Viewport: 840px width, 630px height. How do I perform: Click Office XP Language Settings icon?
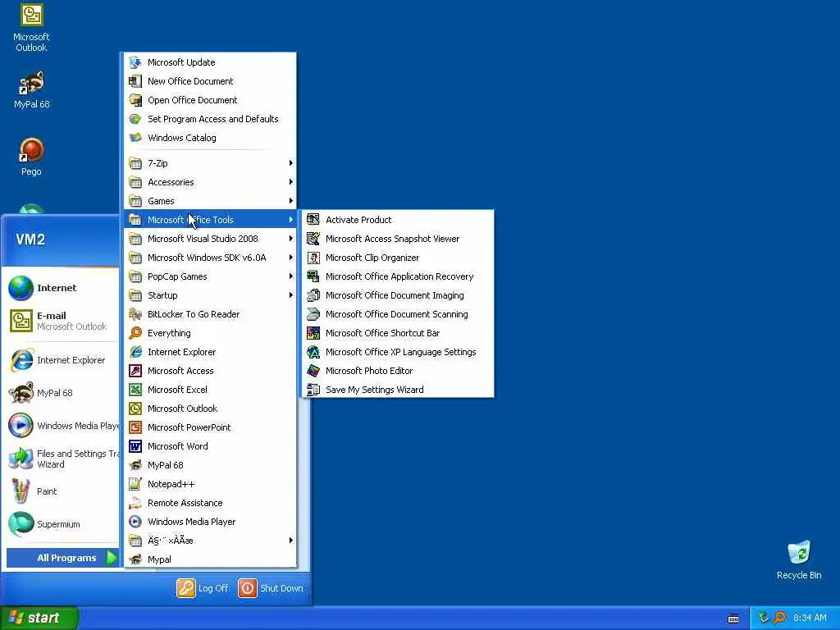(x=313, y=352)
